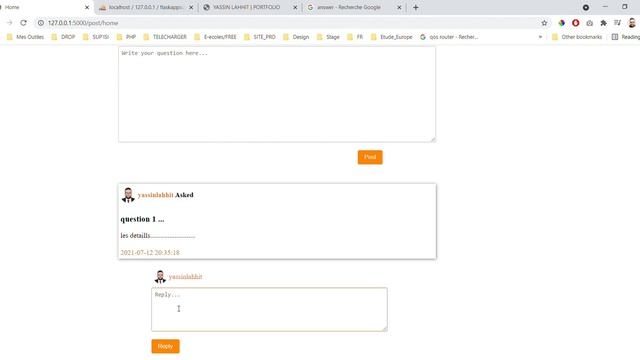Minimize the browser window
This screenshot has height=360, width=640.
pyautogui.click(x=605, y=7)
